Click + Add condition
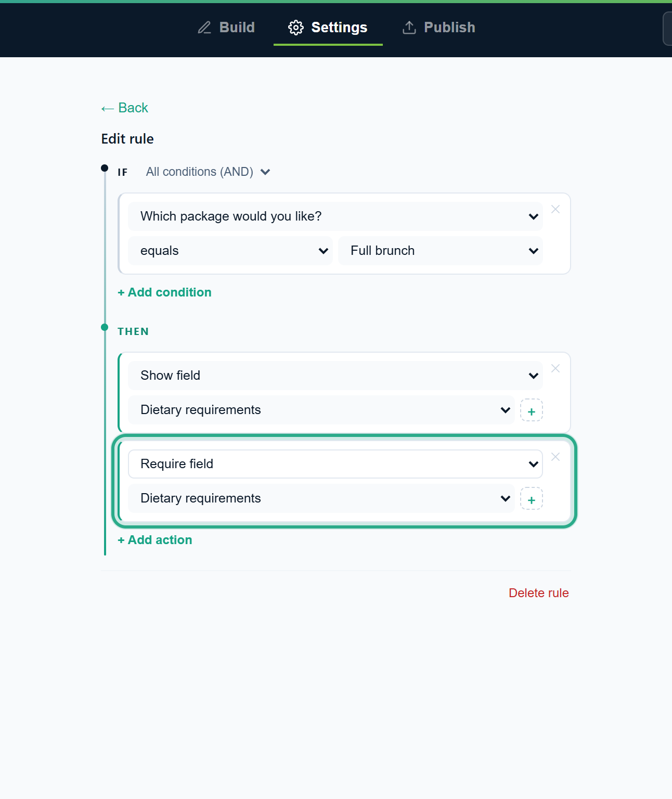The width and height of the screenshot is (672, 799). click(164, 292)
